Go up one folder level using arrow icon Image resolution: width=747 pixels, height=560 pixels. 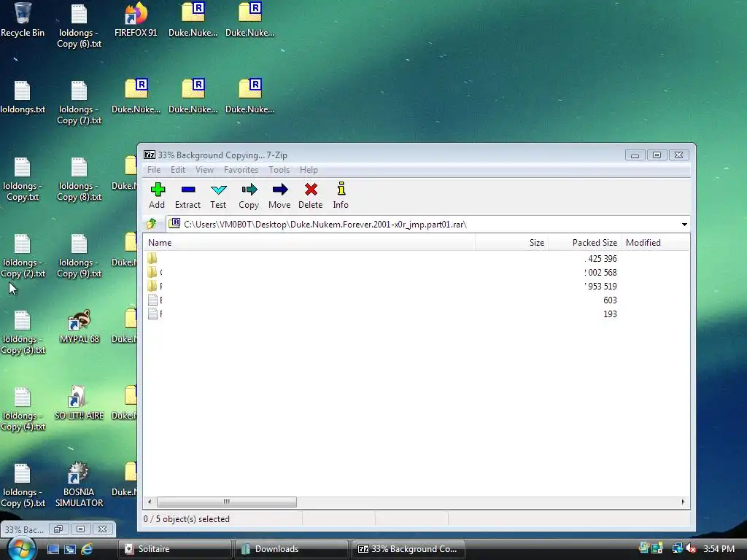[152, 224]
